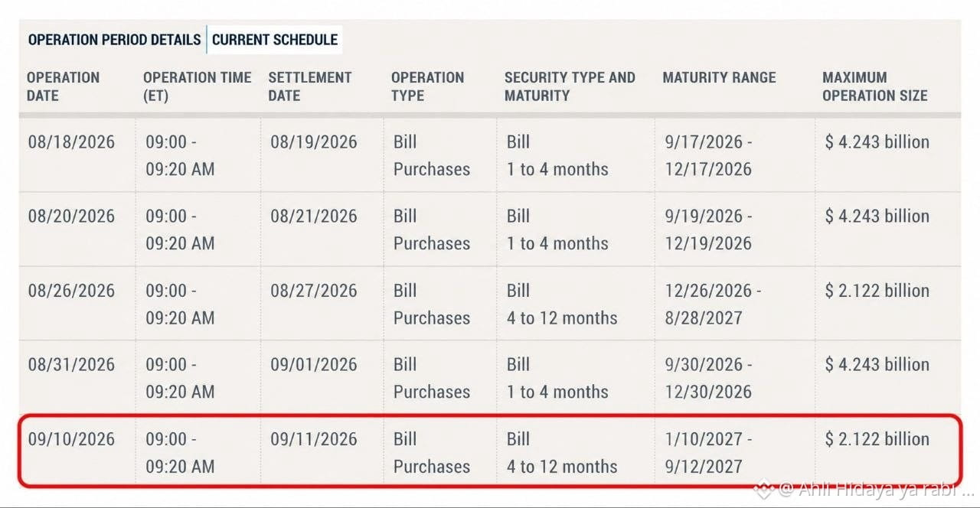Viewport: 980px width, 508px height.
Task: Select the 08/26/2026 operation date cell
Action: (71, 291)
